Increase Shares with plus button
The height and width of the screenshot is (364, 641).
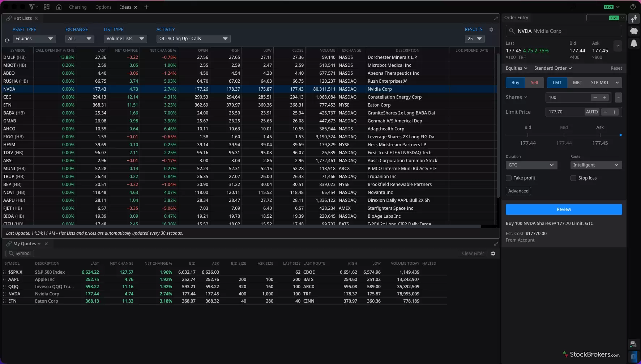[x=604, y=97]
